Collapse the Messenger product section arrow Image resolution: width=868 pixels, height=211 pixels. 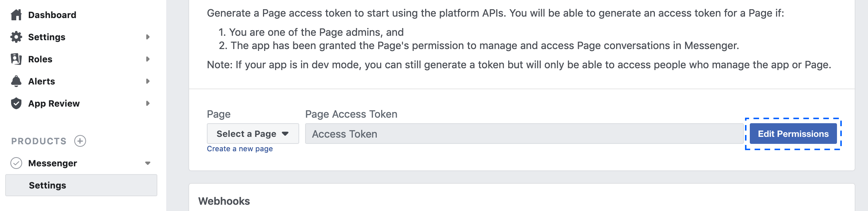(x=148, y=163)
